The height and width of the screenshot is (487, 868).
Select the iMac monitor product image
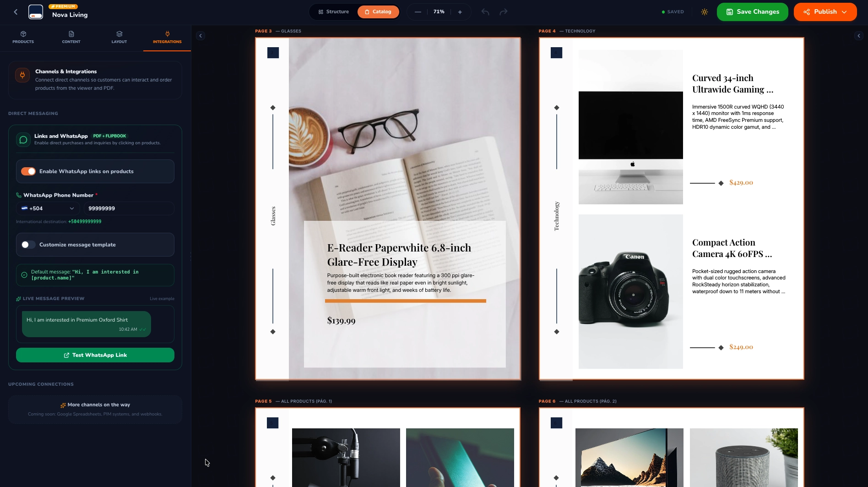tap(630, 127)
